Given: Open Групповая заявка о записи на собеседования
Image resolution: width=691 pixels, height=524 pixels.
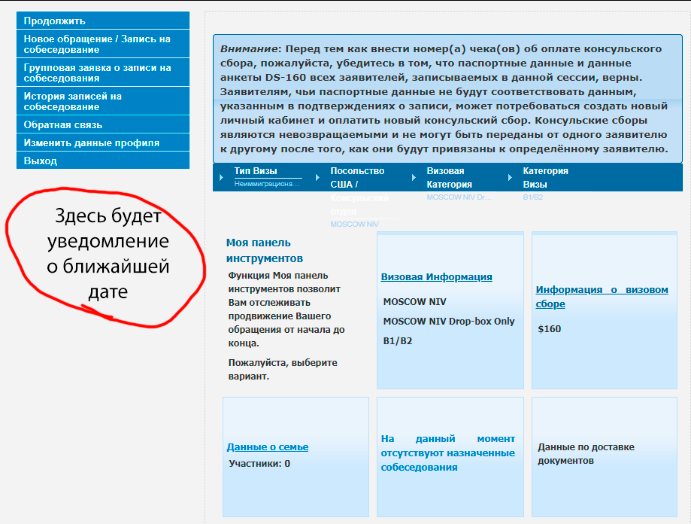Looking at the screenshot, I should coord(103,72).
